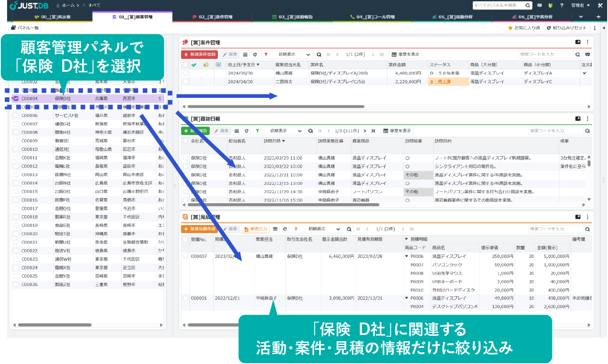Collapse the 見積明細 column group
This screenshot has width=608, height=364.
click(x=407, y=239)
